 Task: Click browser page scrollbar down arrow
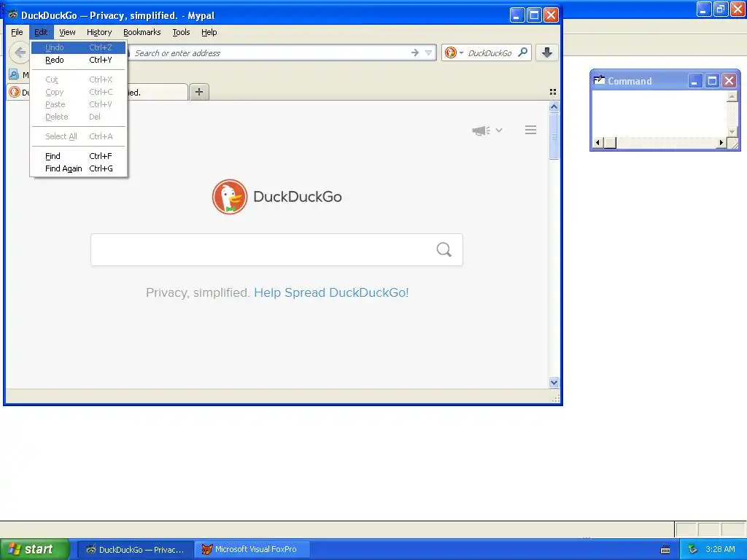554,382
